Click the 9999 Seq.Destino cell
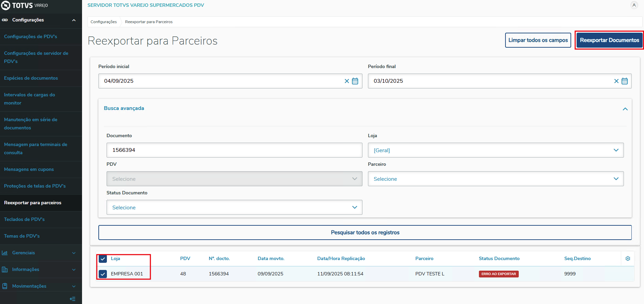This screenshot has height=304, width=644. point(570,274)
